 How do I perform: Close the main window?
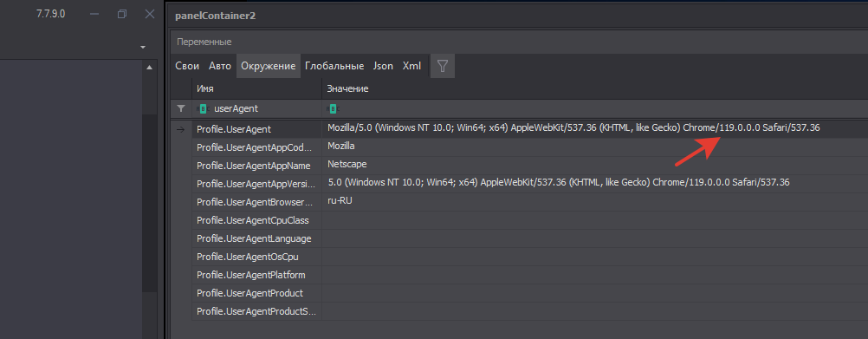[150, 15]
